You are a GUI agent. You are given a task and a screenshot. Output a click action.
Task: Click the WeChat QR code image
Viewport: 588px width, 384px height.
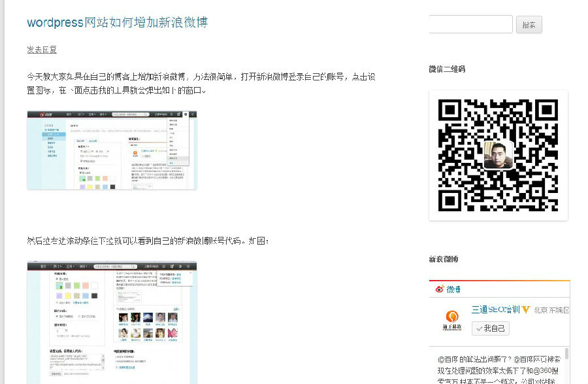498,155
